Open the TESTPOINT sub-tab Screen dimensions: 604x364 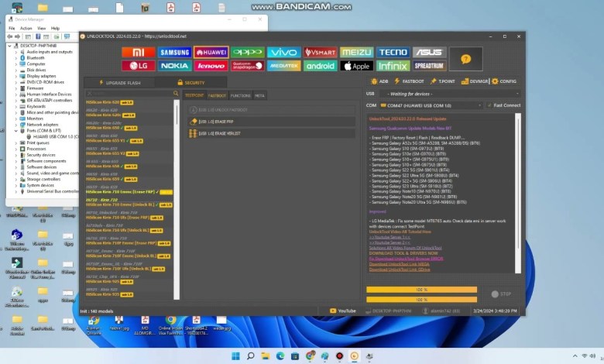[x=194, y=95]
